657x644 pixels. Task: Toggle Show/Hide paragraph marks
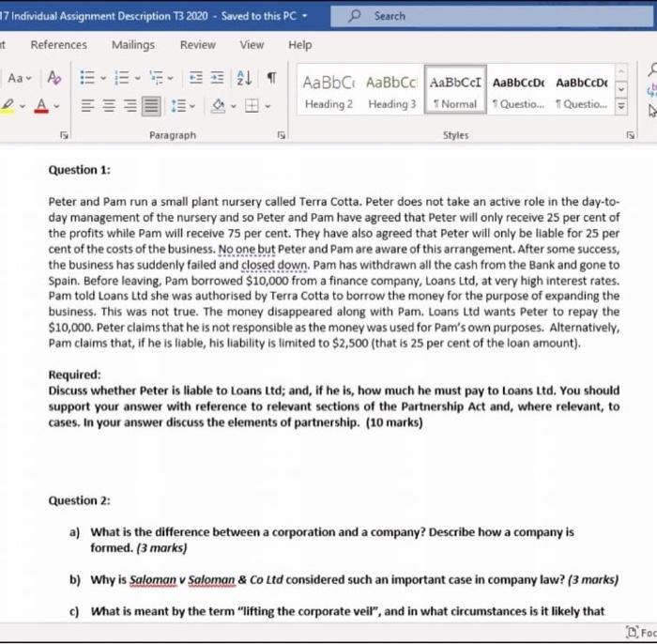tap(271, 78)
